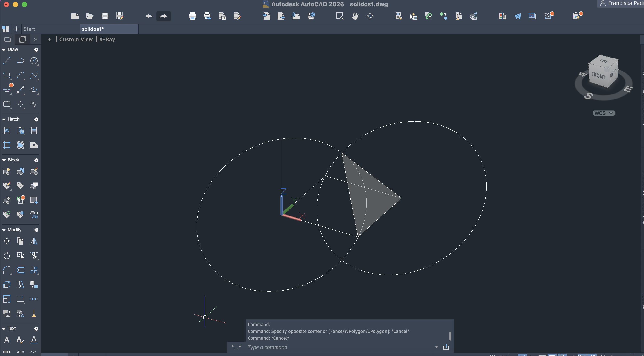
Task: Click the Undo arrow
Action: tap(149, 16)
